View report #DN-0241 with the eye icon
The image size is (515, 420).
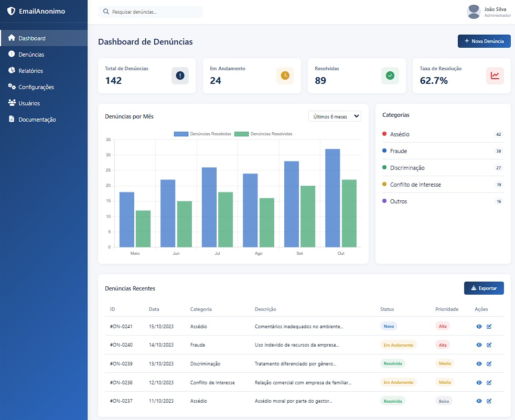479,326
